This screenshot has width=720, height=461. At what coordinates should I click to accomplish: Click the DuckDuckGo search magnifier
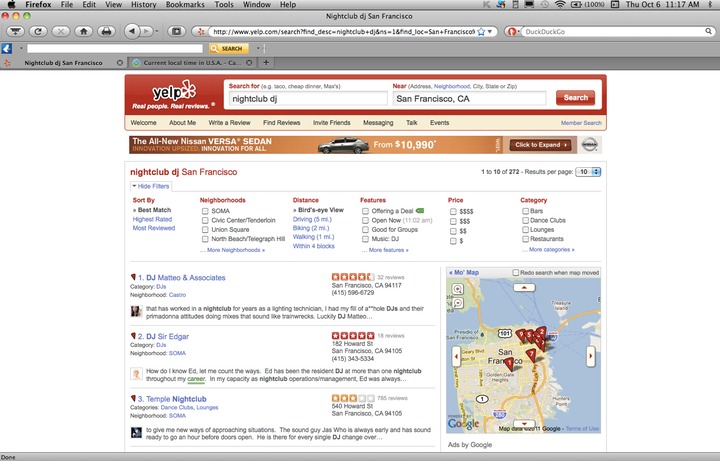(x=709, y=32)
